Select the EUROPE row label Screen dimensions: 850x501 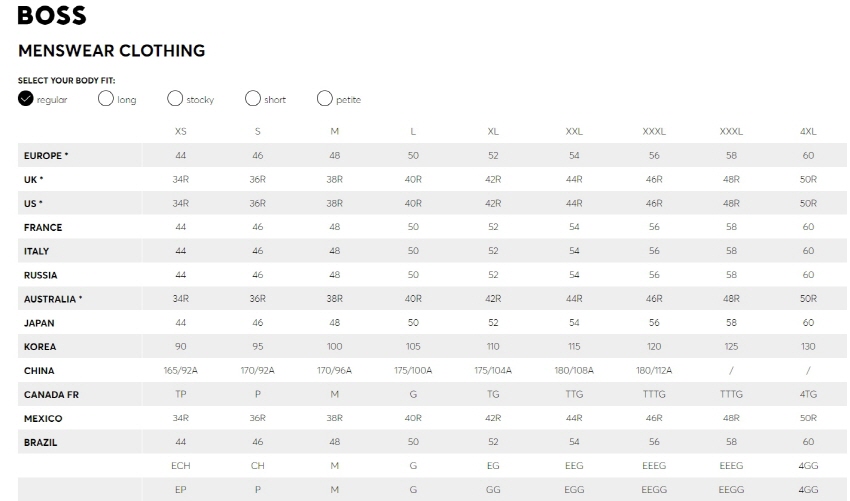pos(46,156)
